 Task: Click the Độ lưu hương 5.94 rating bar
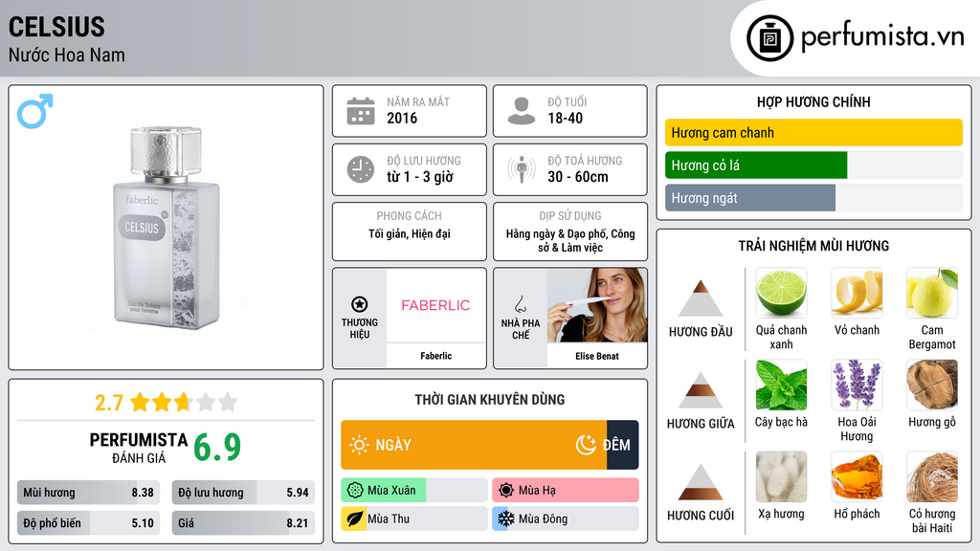(243, 493)
